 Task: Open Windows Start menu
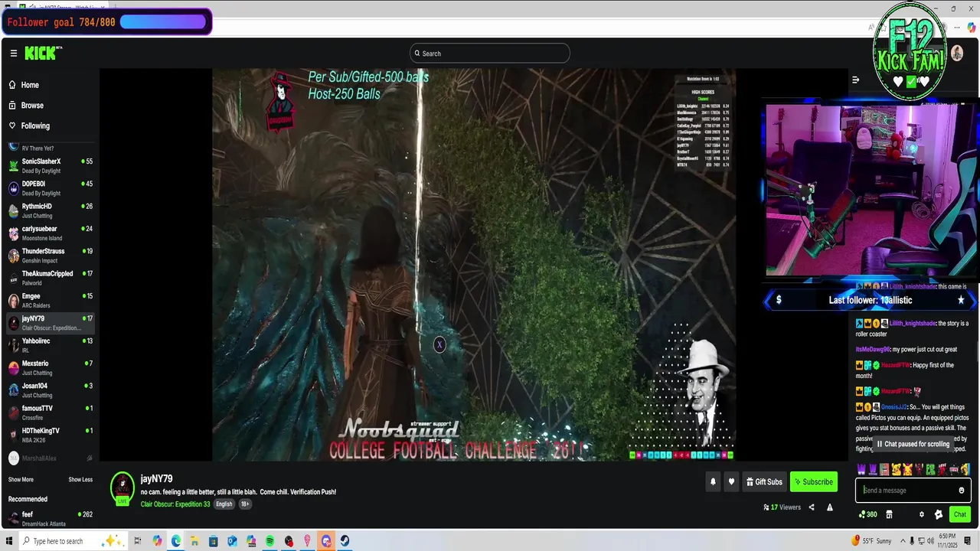(x=9, y=541)
